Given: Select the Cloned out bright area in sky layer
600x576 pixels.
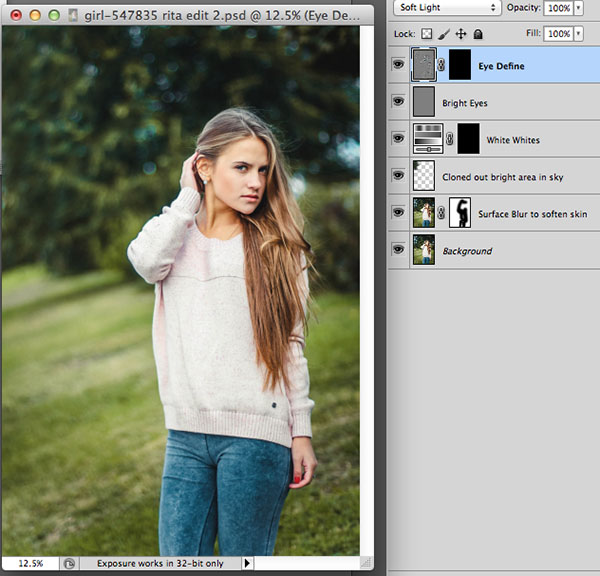Looking at the screenshot, I should 502,177.
